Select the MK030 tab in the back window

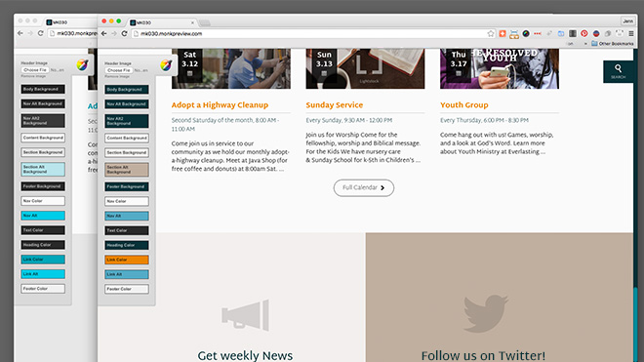click(x=70, y=22)
